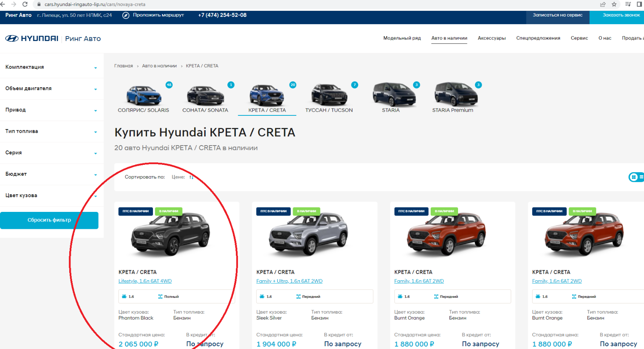
Task: Switch view with grid/list toggle
Action: point(637,177)
